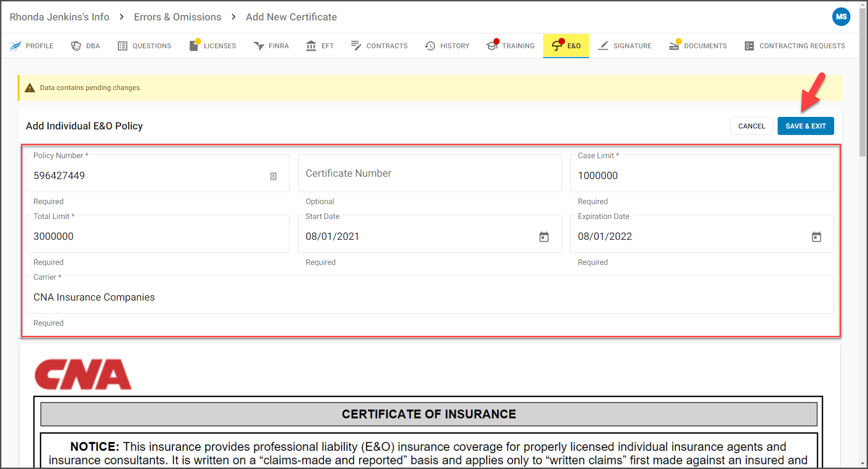Open the HISTORY tab
This screenshot has width=868, height=469.
pos(448,46)
